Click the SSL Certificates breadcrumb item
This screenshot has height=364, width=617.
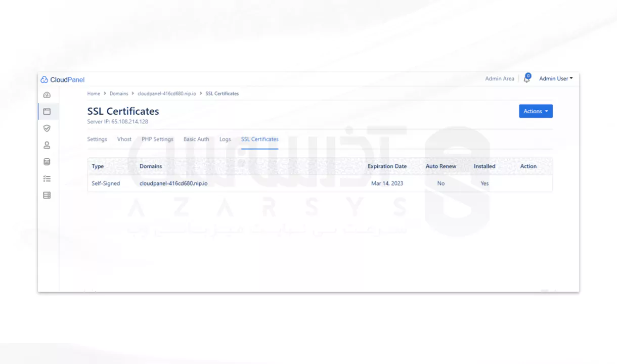(222, 94)
